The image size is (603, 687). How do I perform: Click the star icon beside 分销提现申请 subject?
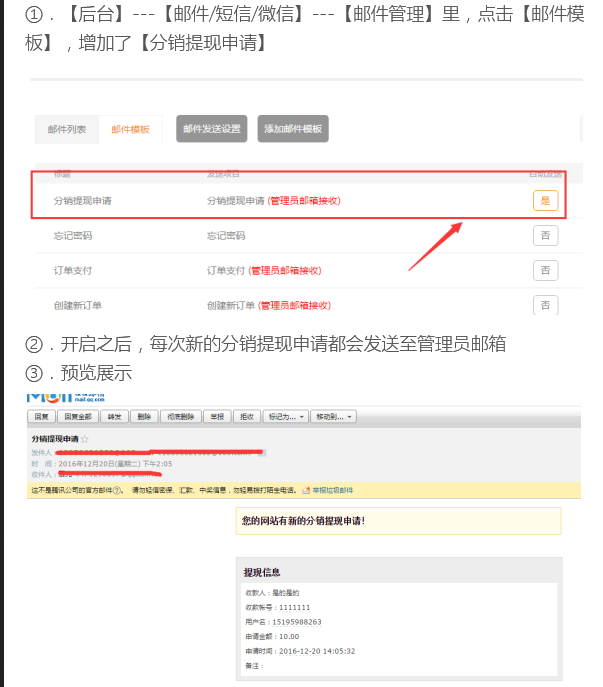(x=85, y=439)
